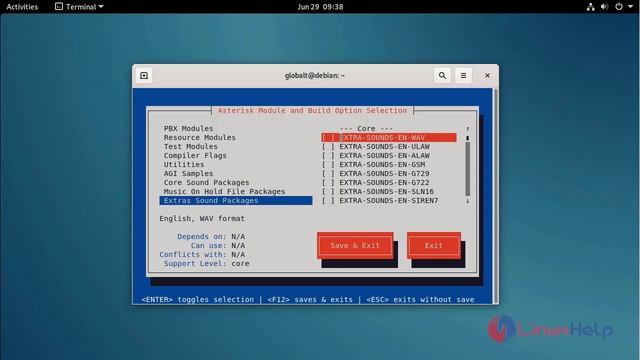Click the globalt@debian title text

[x=315, y=76]
